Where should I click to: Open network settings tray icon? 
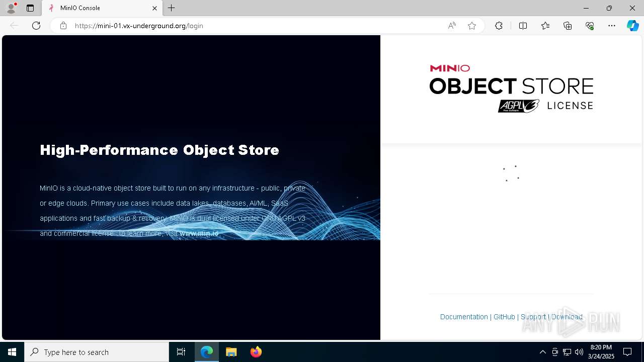[567, 352]
